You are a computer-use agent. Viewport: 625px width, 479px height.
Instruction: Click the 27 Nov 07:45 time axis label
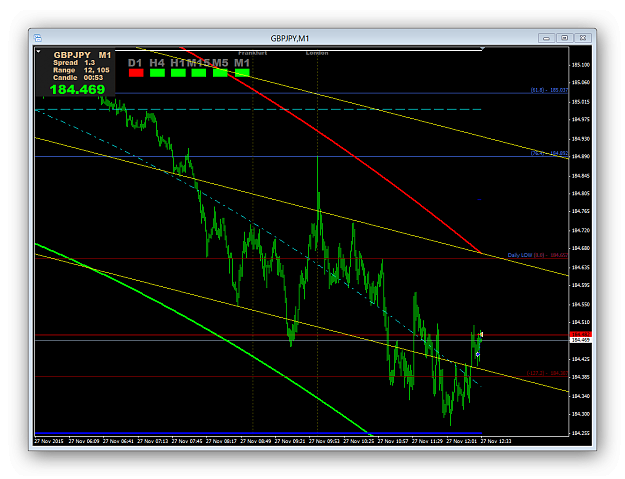(187, 441)
